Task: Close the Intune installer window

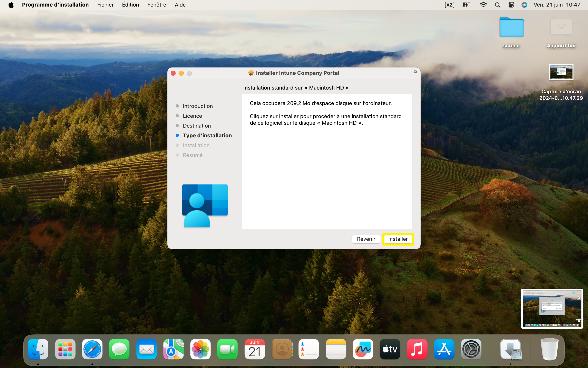Action: (x=173, y=73)
